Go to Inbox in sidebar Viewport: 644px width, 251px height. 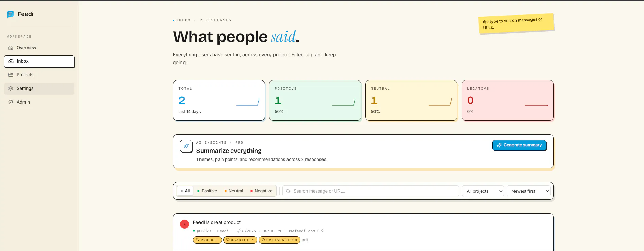click(x=39, y=61)
